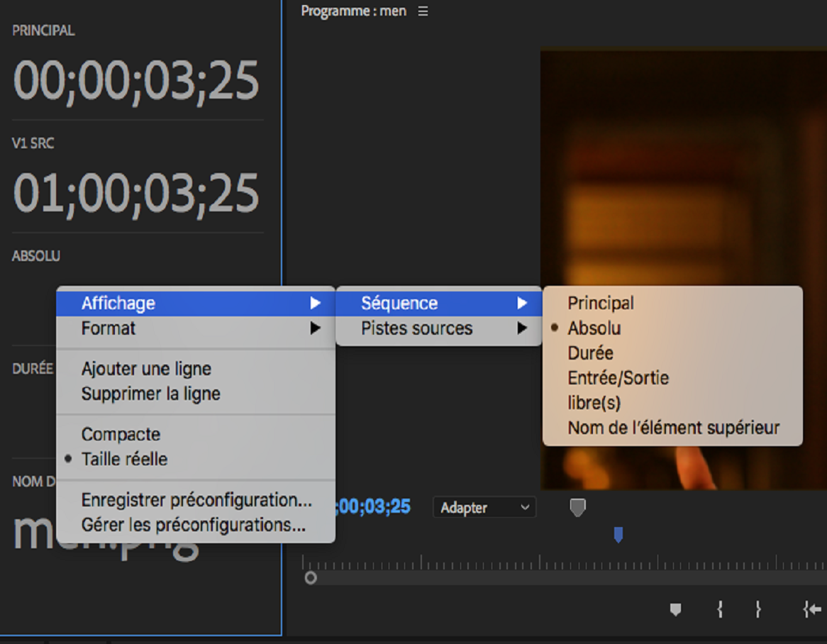The image size is (827, 644).
Task: Click the blue playhead marker above the ruler
Action: [617, 536]
